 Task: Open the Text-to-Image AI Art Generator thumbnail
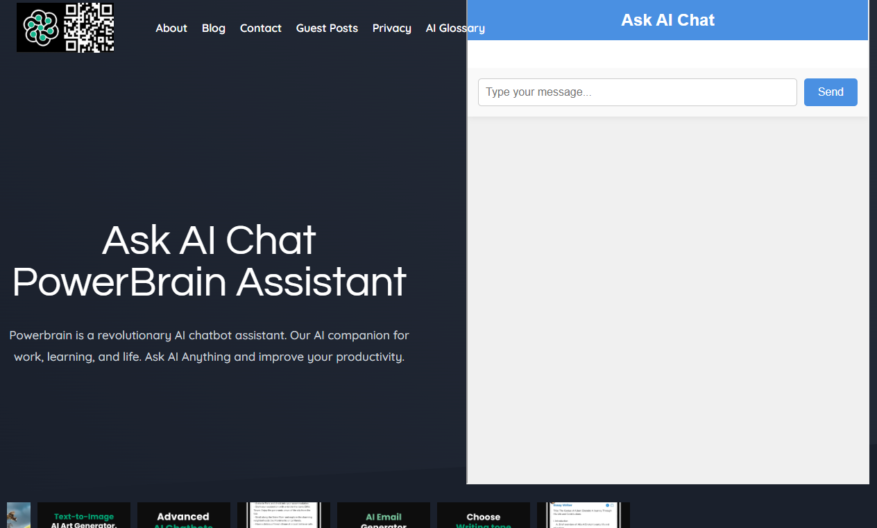click(84, 515)
